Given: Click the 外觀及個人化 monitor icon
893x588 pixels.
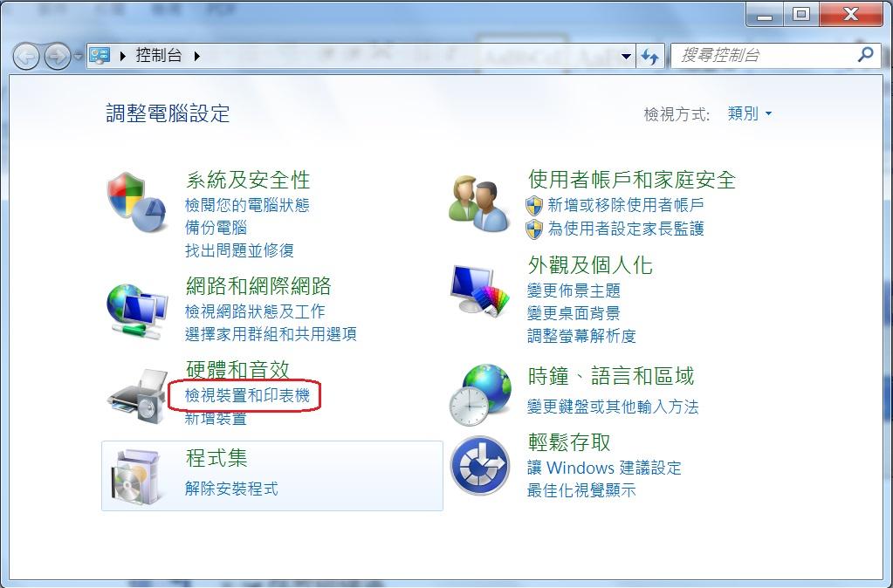Looking at the screenshot, I should point(479,291).
